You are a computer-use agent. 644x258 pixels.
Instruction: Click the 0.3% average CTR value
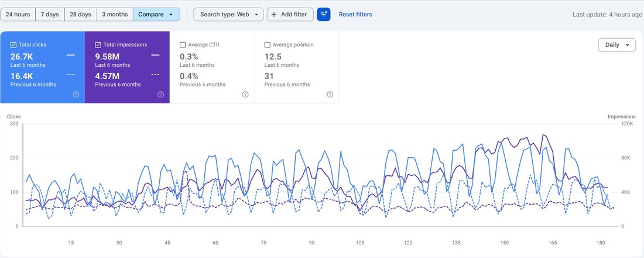(189, 57)
